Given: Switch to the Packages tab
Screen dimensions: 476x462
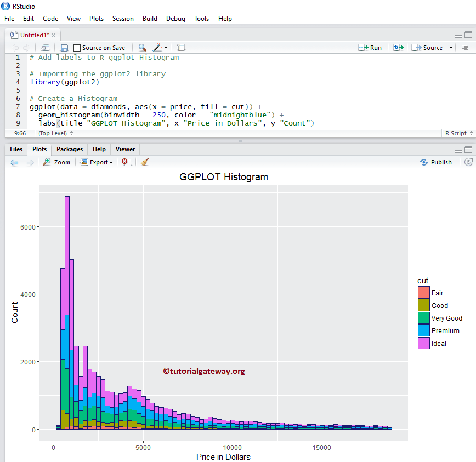Looking at the screenshot, I should tap(69, 149).
